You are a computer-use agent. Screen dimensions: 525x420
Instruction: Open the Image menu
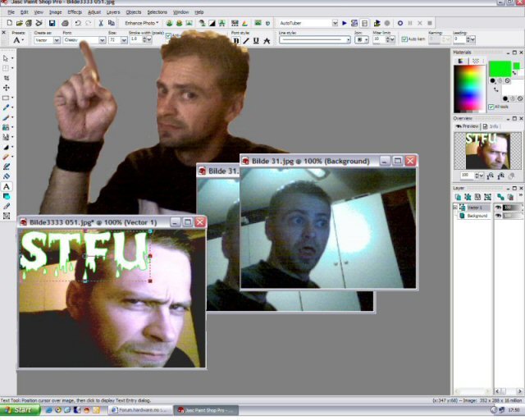pos(55,12)
